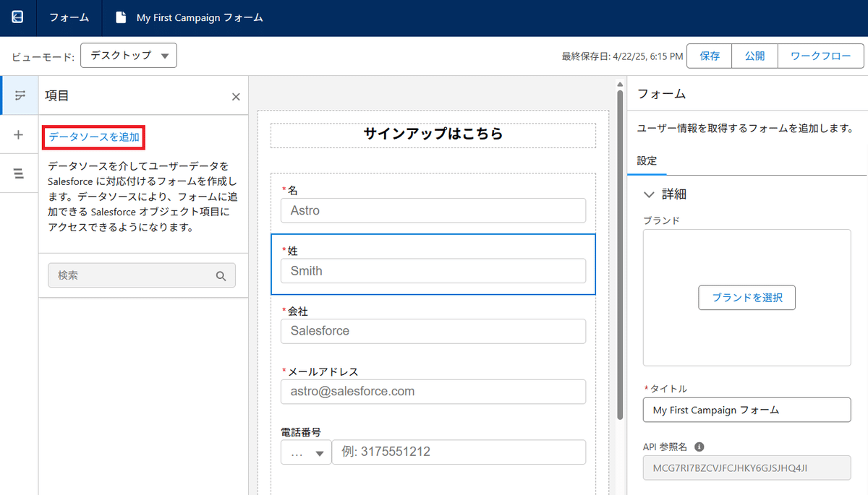Click the データソースを追加 link

94,137
